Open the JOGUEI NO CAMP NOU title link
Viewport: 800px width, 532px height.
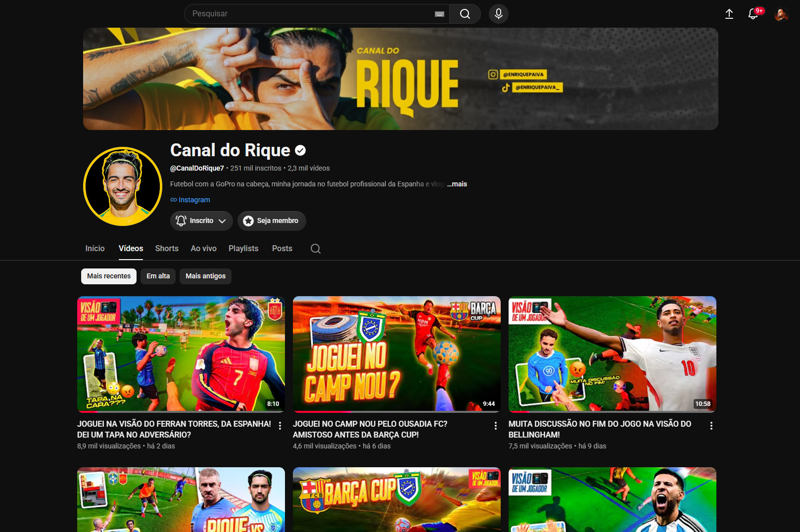tap(370, 429)
